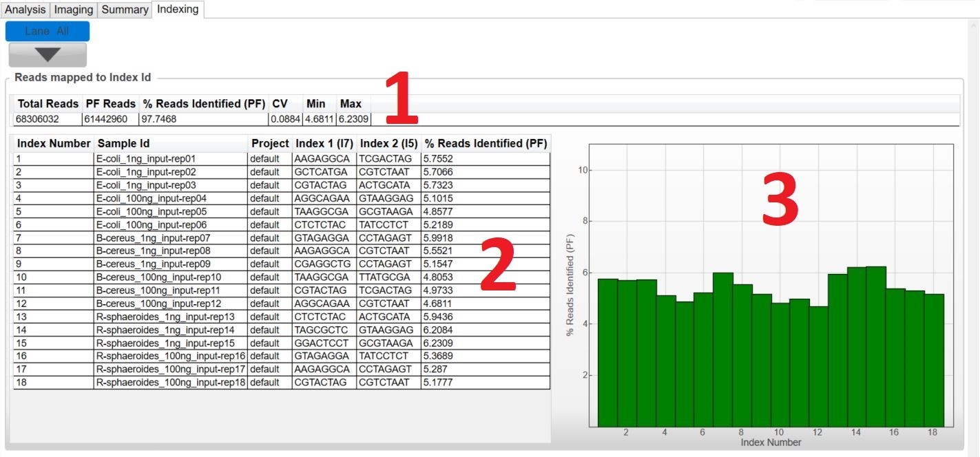Sort table by Index 1 (I7) header
Image resolution: width=980 pixels, height=457 pixels.
[x=324, y=143]
